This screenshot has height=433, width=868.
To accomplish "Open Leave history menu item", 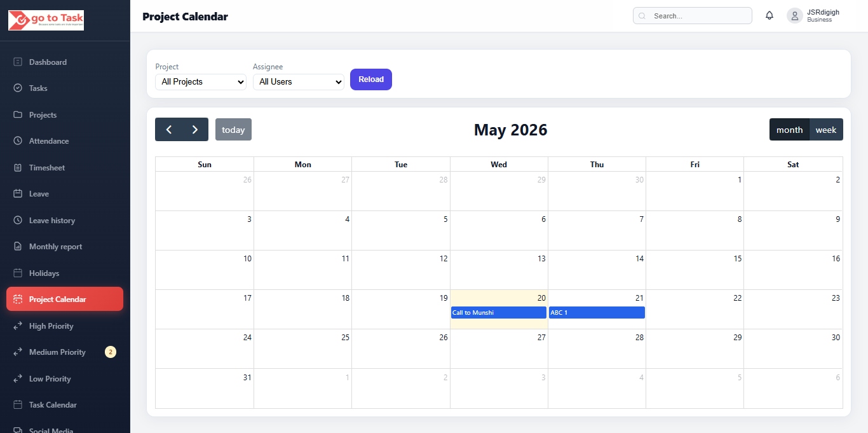I will [65, 221].
